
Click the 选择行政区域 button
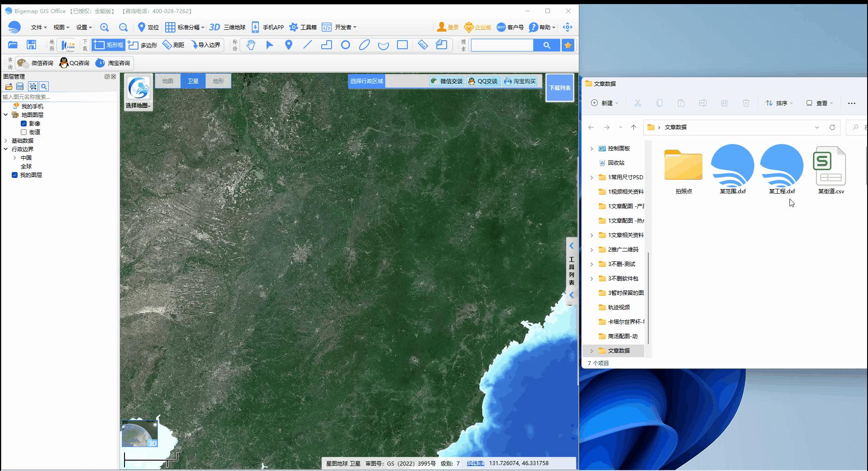(x=366, y=81)
